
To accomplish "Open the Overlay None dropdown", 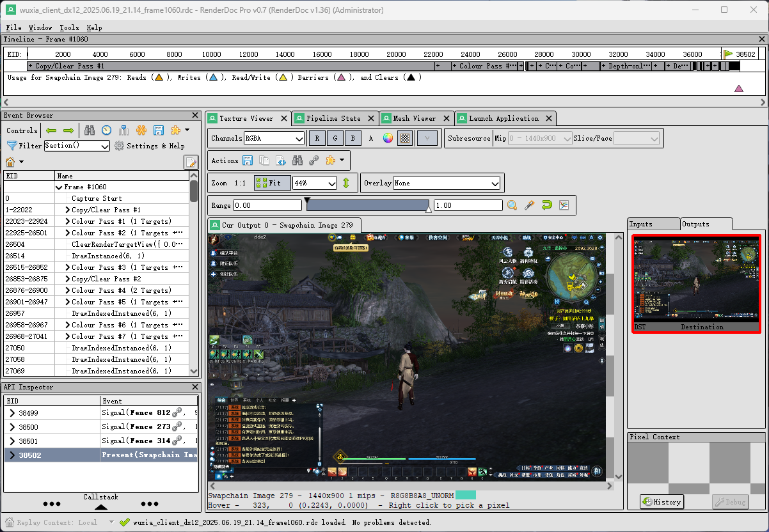I will [447, 183].
